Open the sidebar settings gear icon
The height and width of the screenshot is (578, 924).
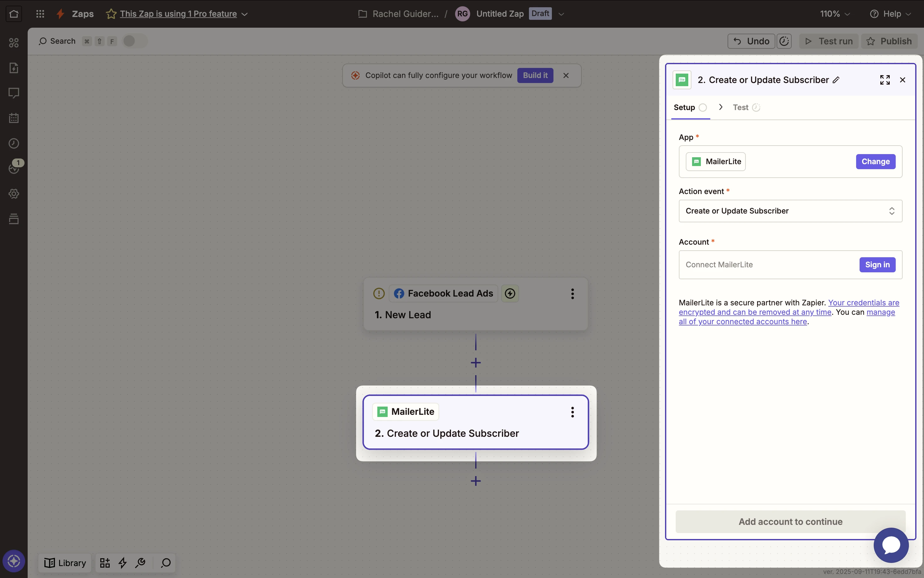pos(14,194)
